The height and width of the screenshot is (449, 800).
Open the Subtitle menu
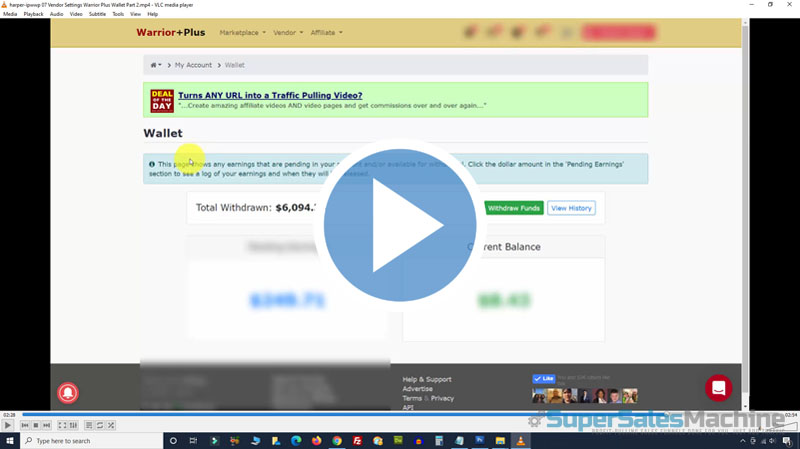coord(97,14)
